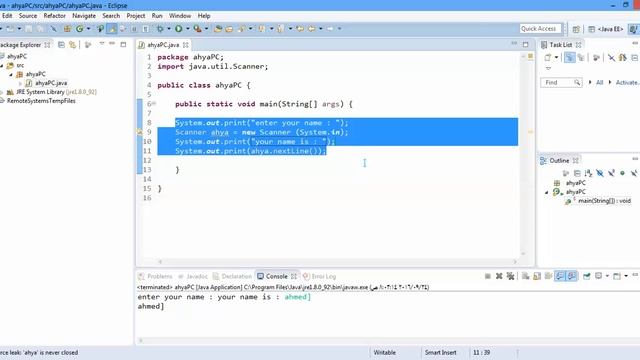Click the Terminate button in Console toolbar
640x360 pixels.
tap(487, 276)
